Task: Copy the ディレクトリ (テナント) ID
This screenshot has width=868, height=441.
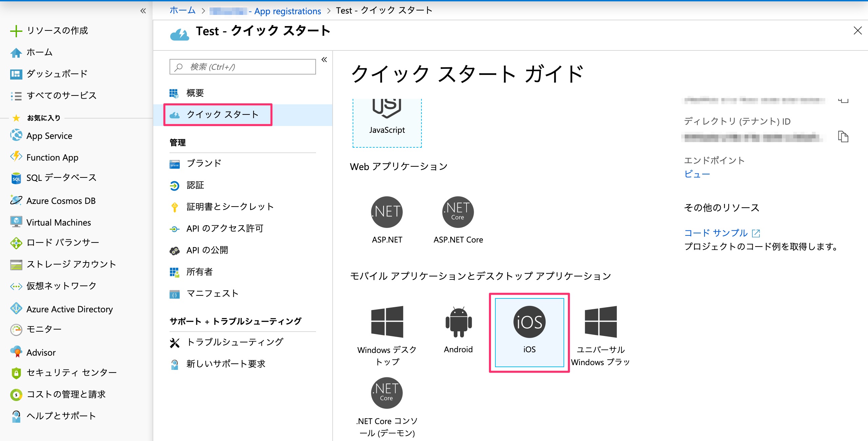Action: 844,136
